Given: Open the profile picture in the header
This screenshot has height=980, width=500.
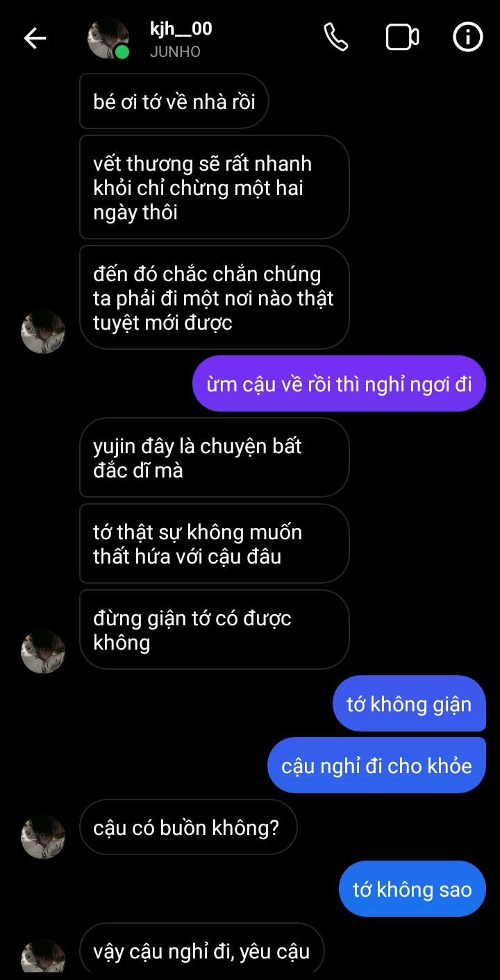Looking at the screenshot, I should point(108,38).
